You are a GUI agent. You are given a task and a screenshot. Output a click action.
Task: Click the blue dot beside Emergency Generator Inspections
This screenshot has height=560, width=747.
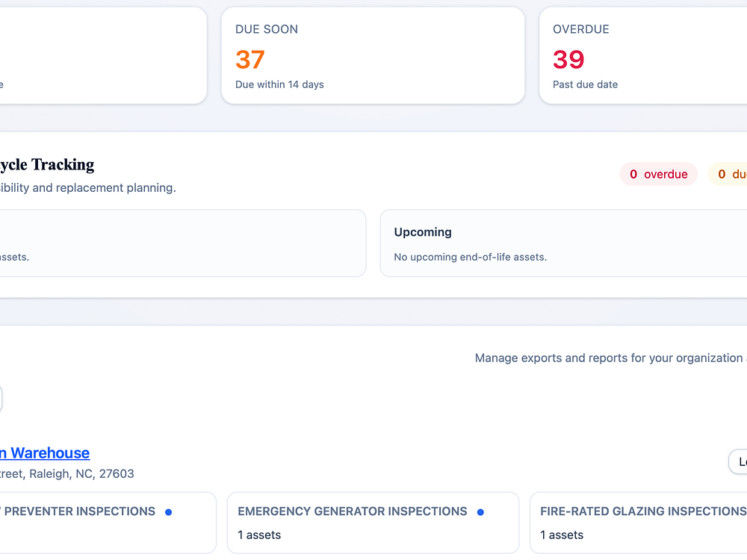click(x=480, y=512)
